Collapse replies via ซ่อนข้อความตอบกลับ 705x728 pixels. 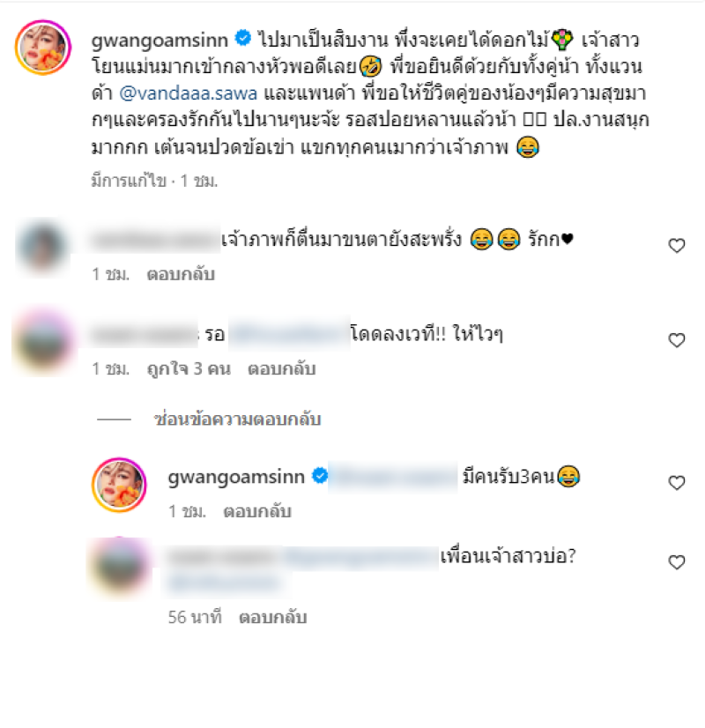point(237,419)
